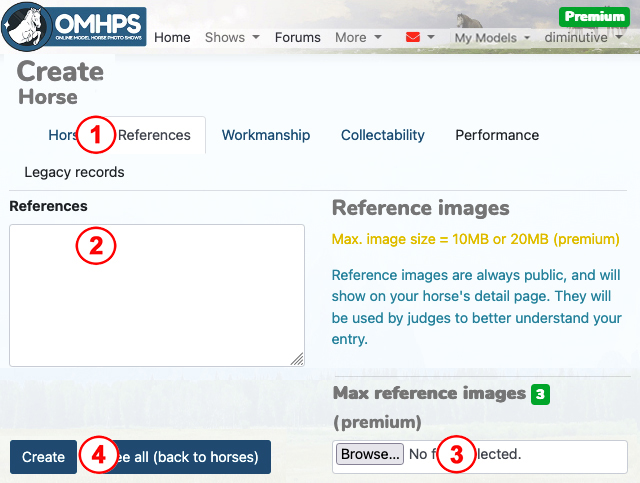This screenshot has width=640, height=483.
Task: Click the green badge showing 3
Action: pyautogui.click(x=540, y=394)
